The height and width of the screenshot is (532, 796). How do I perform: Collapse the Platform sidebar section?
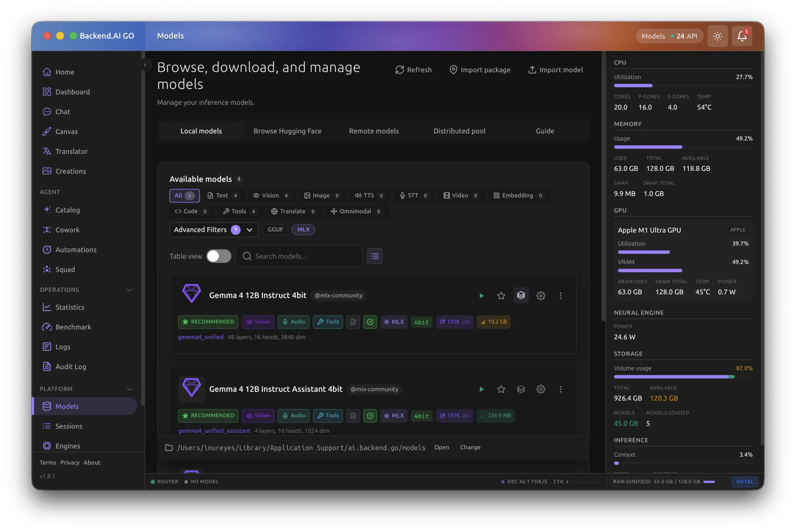point(129,389)
